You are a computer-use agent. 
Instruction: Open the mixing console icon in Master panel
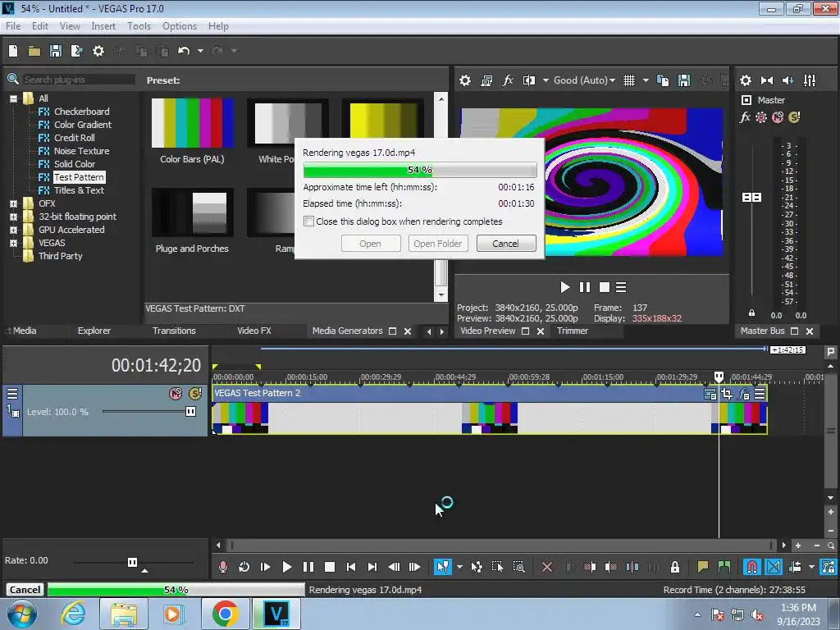tap(810, 80)
